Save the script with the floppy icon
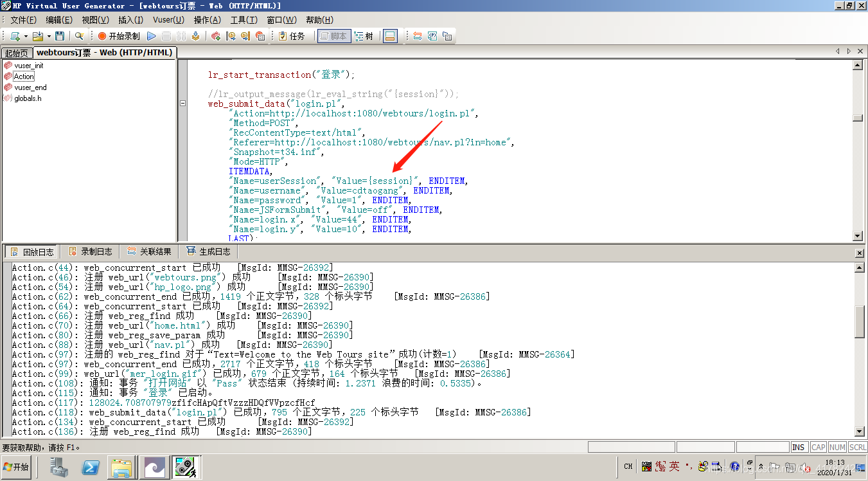The image size is (868, 481). coord(60,37)
